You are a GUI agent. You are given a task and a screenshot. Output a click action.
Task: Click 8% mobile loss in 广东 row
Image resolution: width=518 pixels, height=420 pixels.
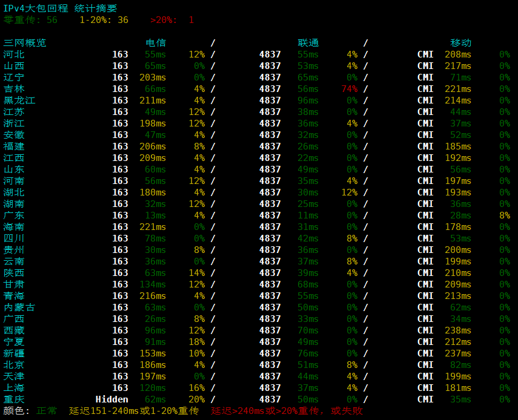click(505, 215)
